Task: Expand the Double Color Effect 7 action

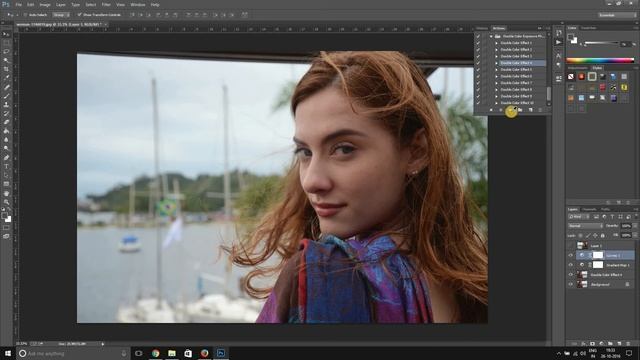Action: pos(497,83)
